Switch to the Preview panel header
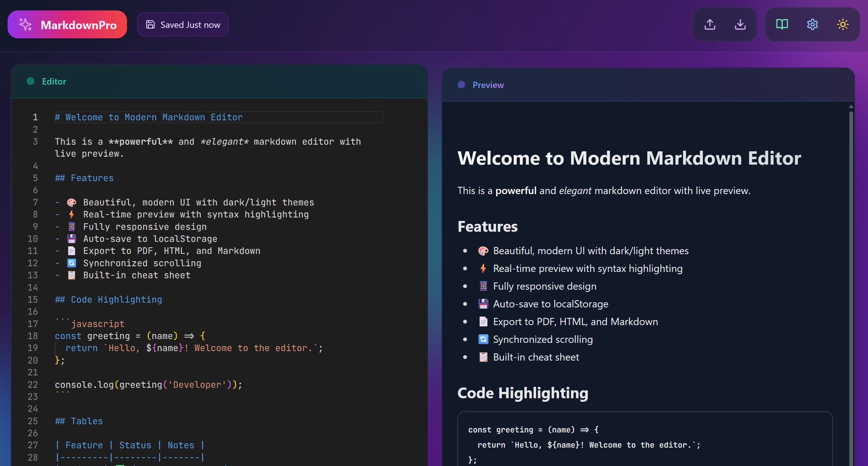868x466 pixels. (488, 85)
